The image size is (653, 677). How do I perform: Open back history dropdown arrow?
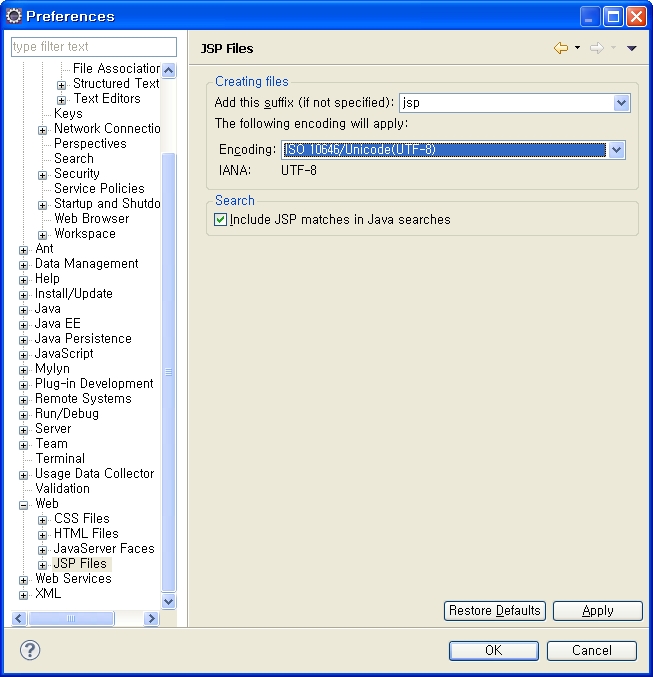577,48
